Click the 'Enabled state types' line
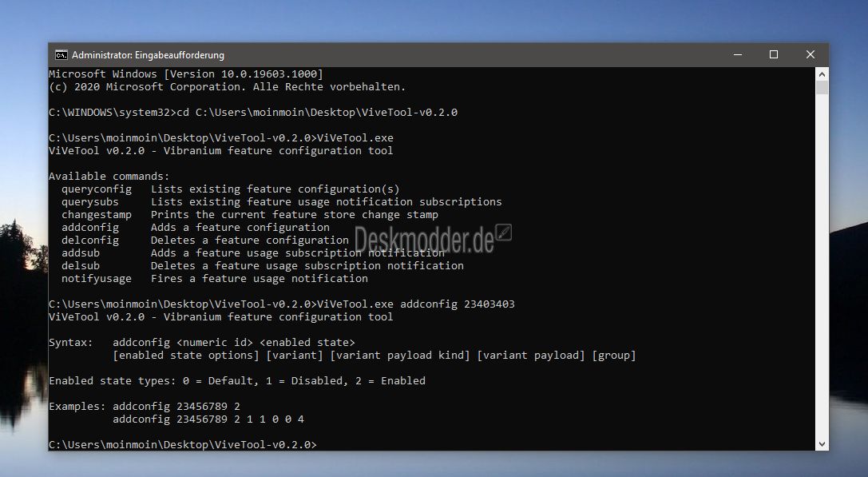Screen dimensions: 868x477 237,380
